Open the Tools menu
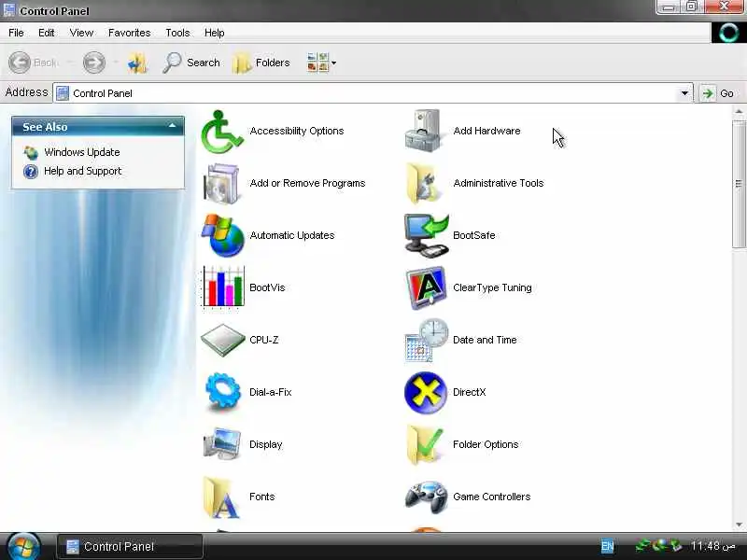Screen dimensions: 747x560 (x=177, y=33)
